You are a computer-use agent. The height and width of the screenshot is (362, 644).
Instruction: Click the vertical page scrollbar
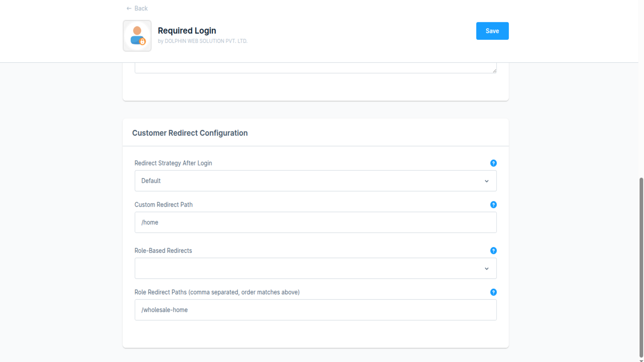(x=641, y=267)
